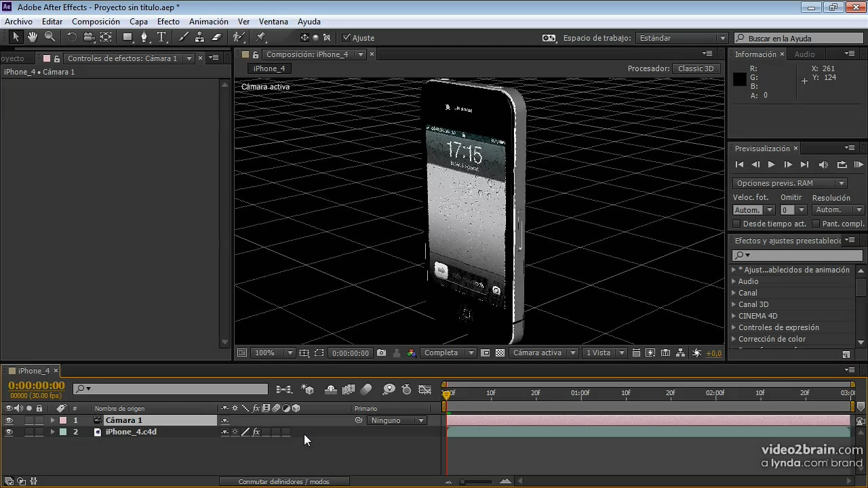The image size is (868, 488).
Task: Select the Pan Behind anchor point tool
Action: [x=106, y=37]
